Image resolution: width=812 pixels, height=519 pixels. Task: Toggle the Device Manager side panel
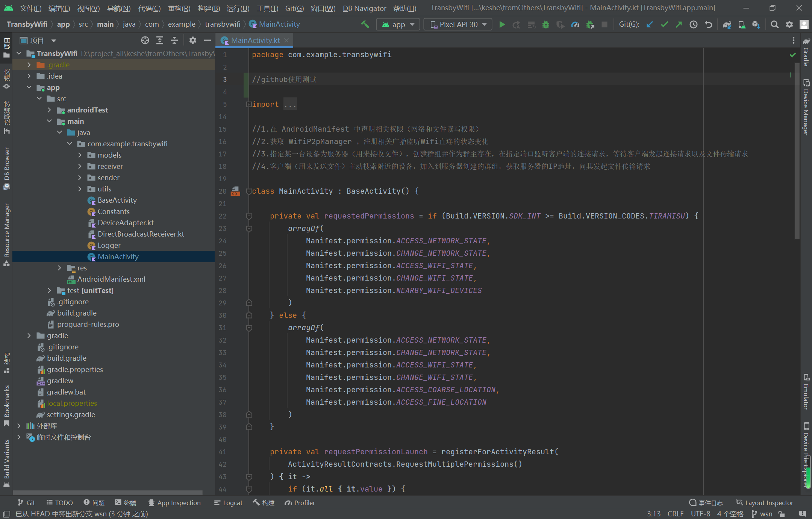tap(806, 107)
